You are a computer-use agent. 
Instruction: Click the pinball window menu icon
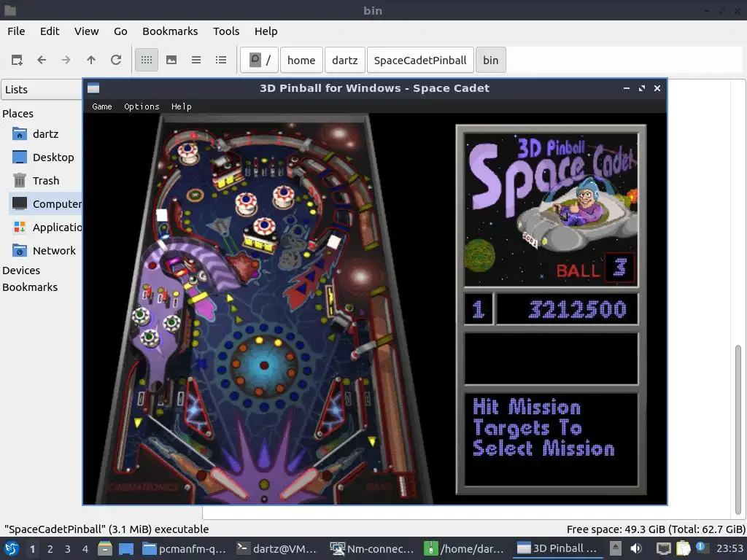93,88
